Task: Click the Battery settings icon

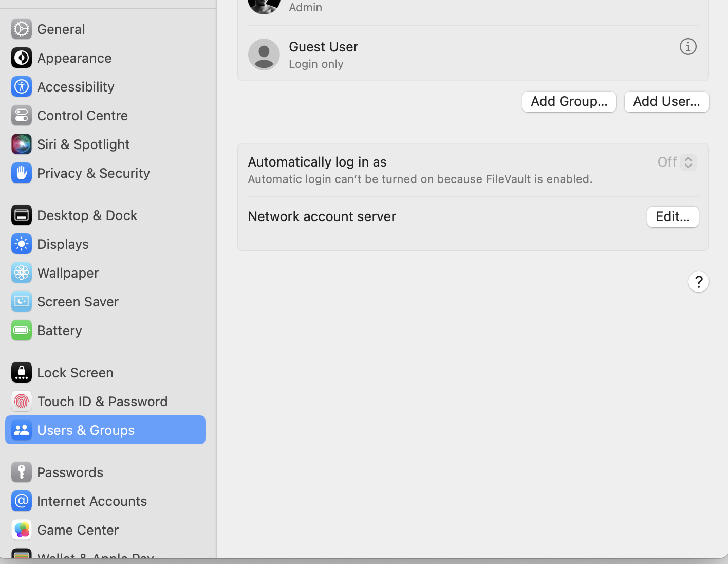Action: point(21,330)
